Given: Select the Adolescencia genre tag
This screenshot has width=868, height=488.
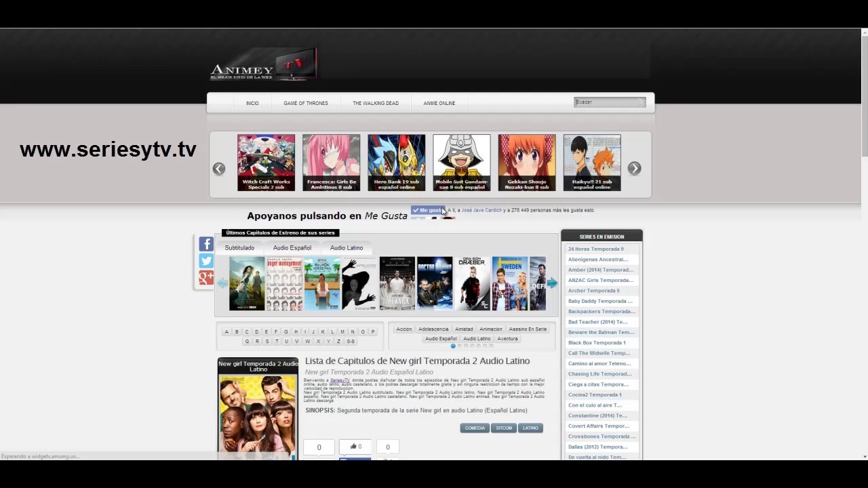Looking at the screenshot, I should pyautogui.click(x=433, y=329).
